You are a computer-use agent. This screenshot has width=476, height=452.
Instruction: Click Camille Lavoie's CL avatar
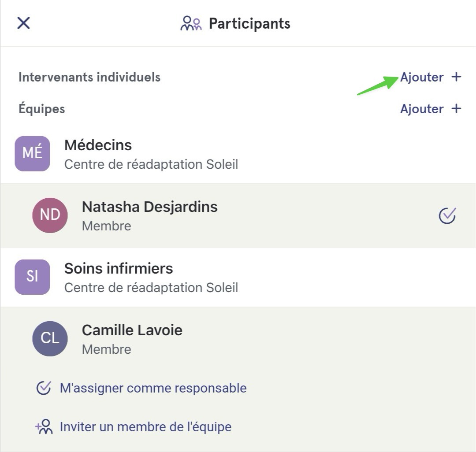click(50, 338)
